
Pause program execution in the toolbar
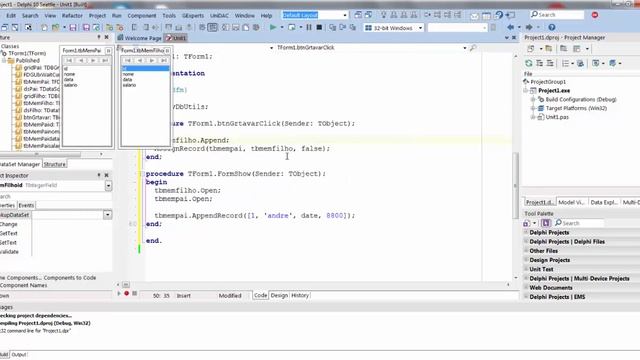pyautogui.click(x=309, y=27)
